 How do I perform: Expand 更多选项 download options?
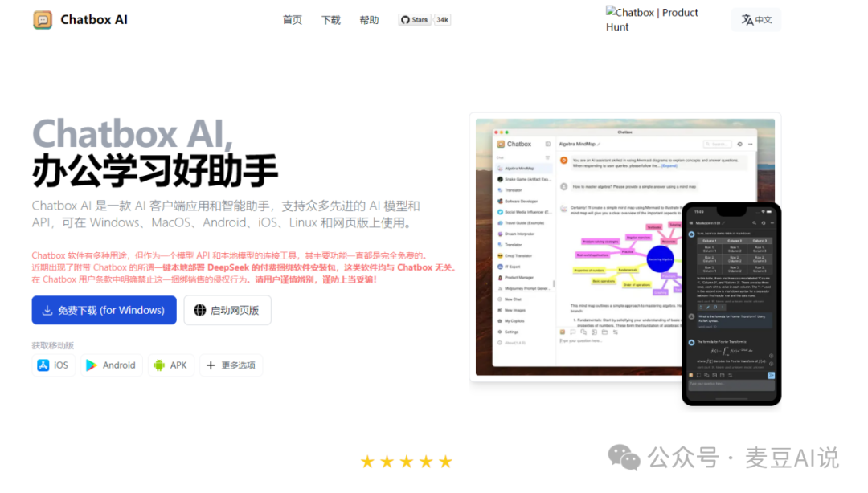[x=231, y=365]
